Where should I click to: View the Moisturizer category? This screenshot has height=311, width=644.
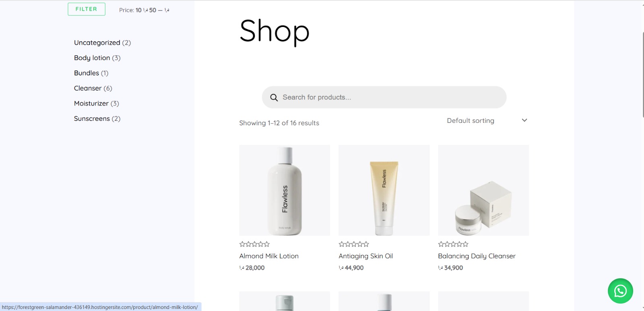(91, 104)
